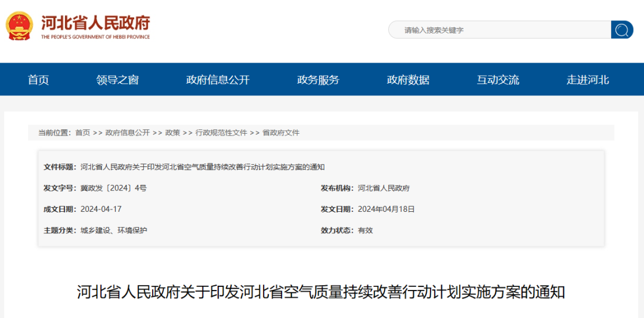Open the 政府信息公开 navigation menu item

[x=218, y=80]
